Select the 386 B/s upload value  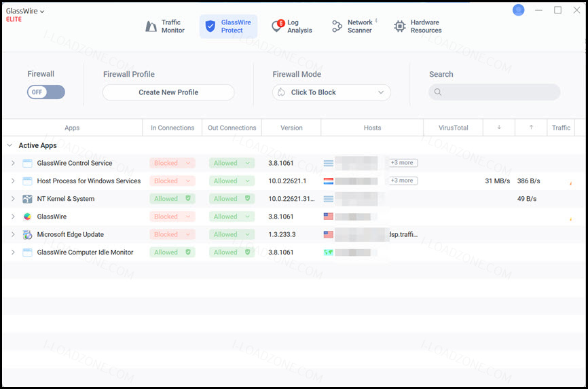point(528,181)
